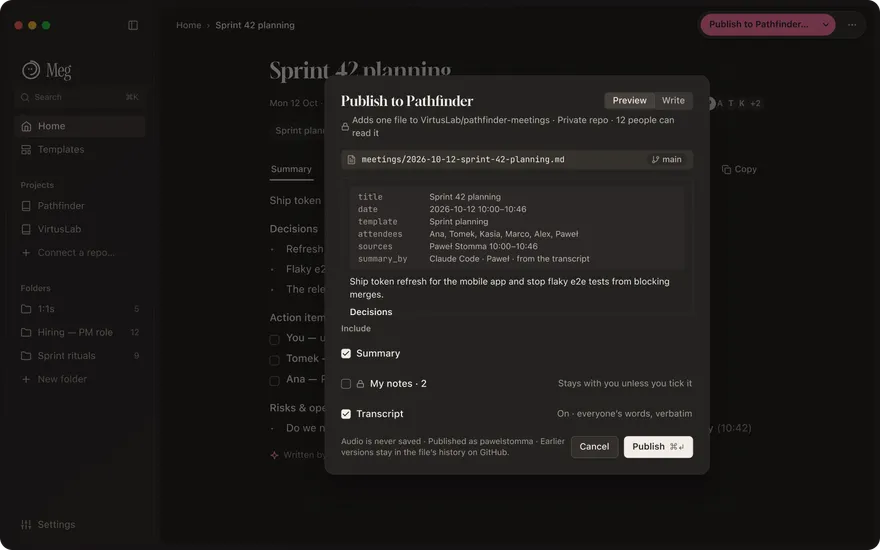Click the 'Sprint 42 planning' title value in preview
Screen dimensions: 880x550
point(465,197)
